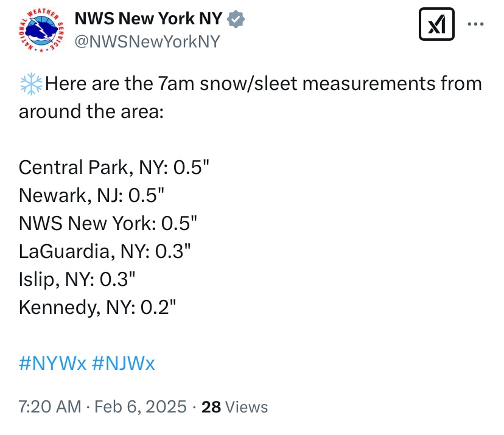Click the @NWSNewYorkNY handle

147,42
